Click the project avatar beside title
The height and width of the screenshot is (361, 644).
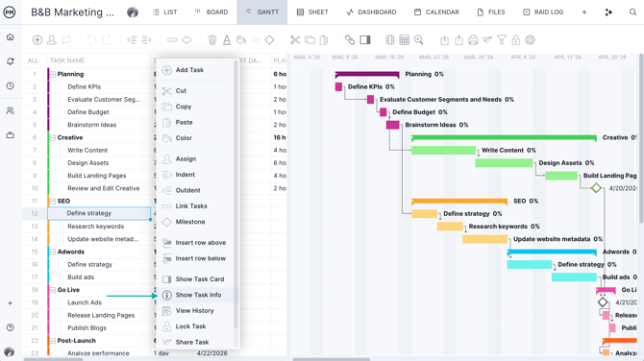pyautogui.click(x=133, y=12)
